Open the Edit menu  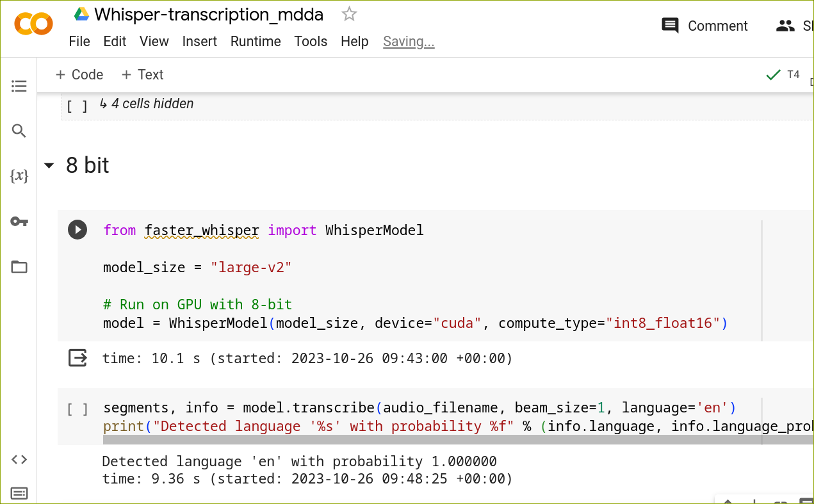tap(115, 42)
